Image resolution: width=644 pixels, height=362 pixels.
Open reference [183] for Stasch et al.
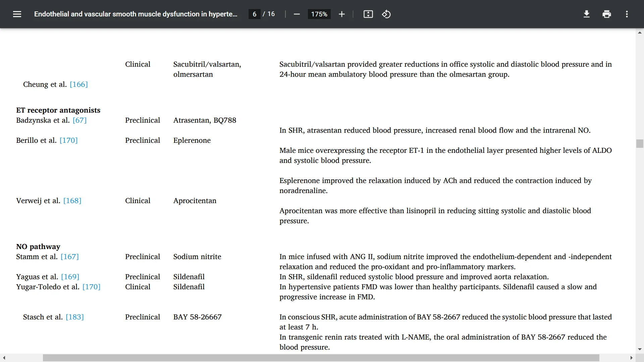coord(75,317)
